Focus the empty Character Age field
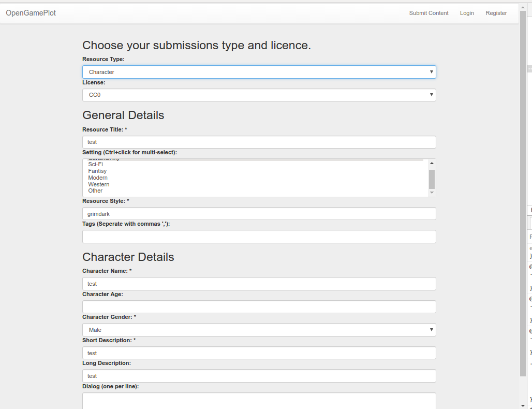532x409 pixels. [259, 307]
